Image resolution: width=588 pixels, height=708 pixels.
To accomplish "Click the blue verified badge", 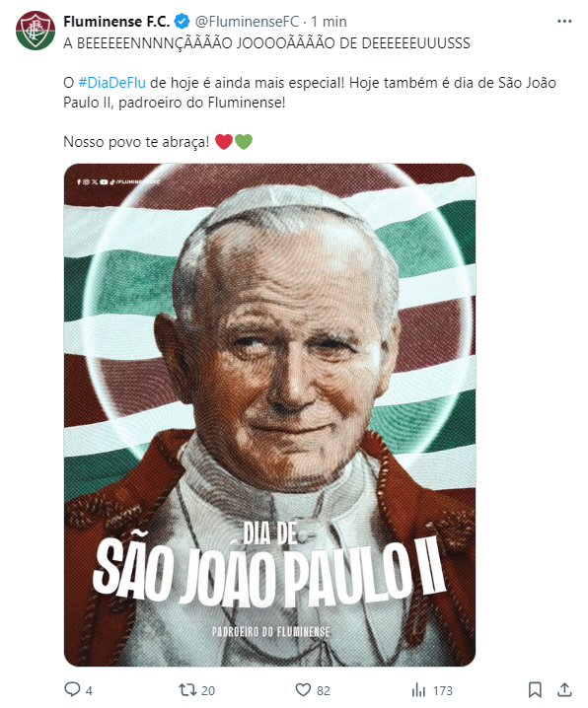I will pyautogui.click(x=182, y=22).
